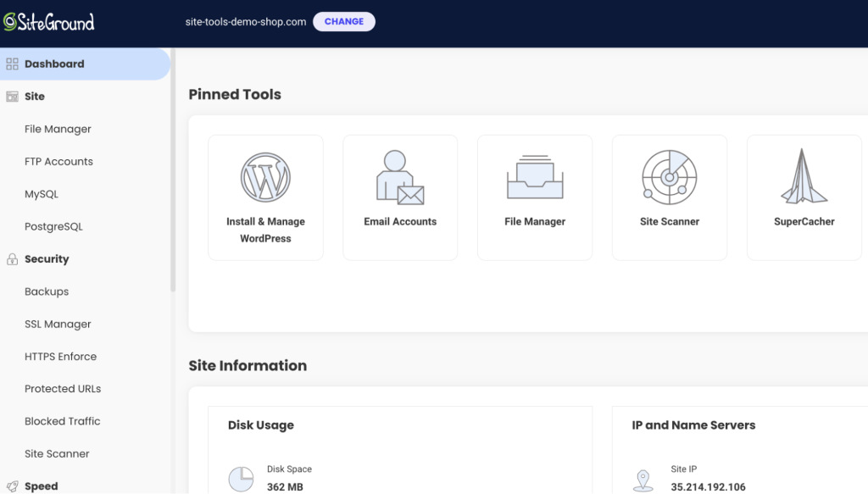The height and width of the screenshot is (494, 868).
Task: Open the SuperCacher paper plane icon
Action: (x=804, y=177)
